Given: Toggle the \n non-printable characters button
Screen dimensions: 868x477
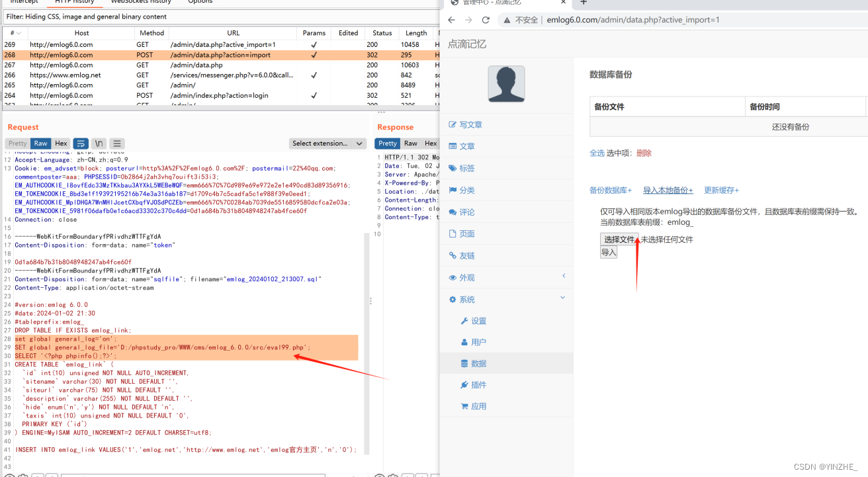Looking at the screenshot, I should pyautogui.click(x=99, y=144).
